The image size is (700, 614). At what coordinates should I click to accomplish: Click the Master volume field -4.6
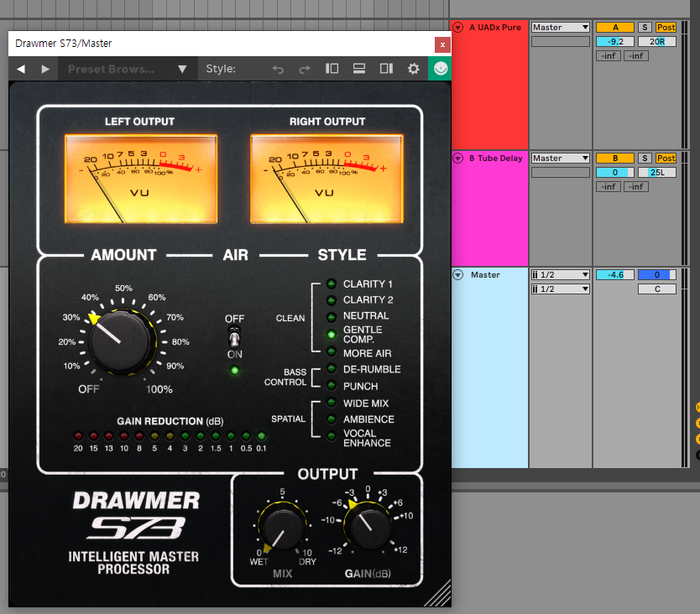[614, 274]
